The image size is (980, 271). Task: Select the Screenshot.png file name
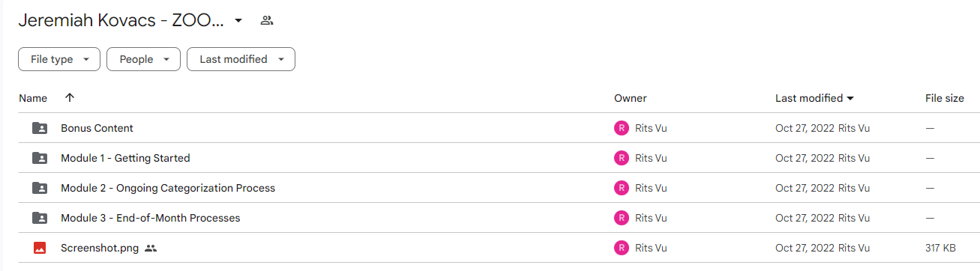[100, 248]
